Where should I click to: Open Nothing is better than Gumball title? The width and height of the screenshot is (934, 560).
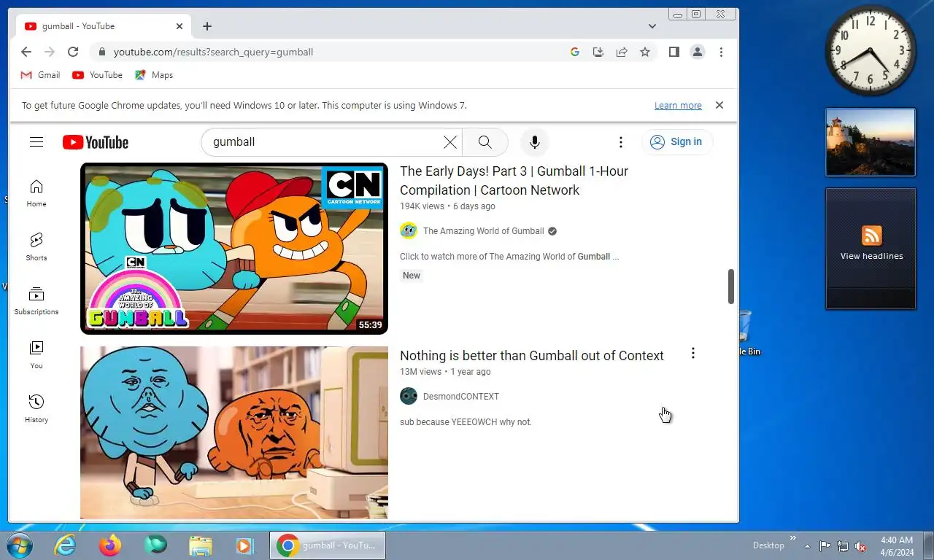[x=532, y=356]
